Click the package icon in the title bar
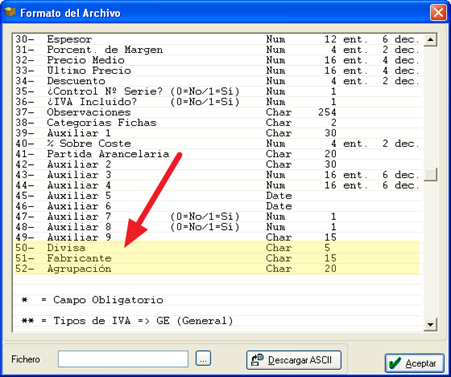This screenshot has height=377, width=451. [x=10, y=13]
